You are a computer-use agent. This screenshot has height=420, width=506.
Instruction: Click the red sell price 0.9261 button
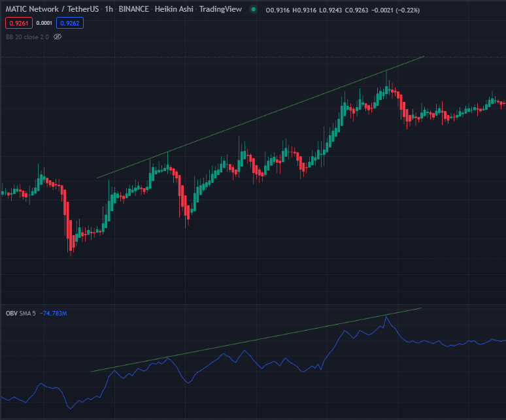coord(19,24)
